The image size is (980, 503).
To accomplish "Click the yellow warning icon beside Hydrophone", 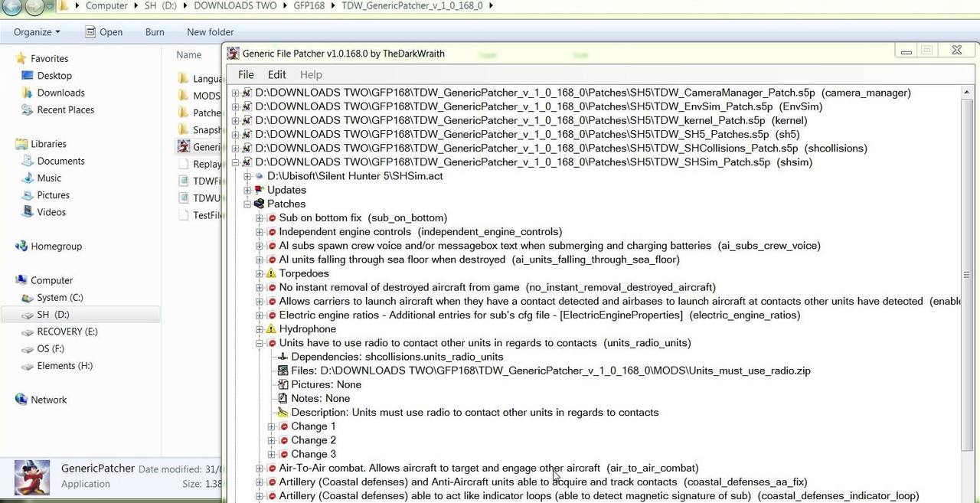I will 271,329.
